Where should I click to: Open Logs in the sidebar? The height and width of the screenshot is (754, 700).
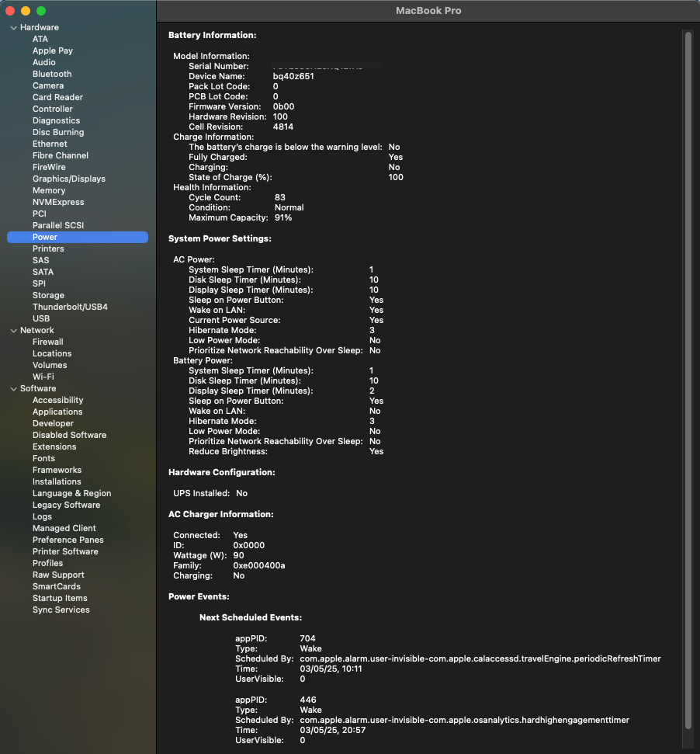(42, 516)
